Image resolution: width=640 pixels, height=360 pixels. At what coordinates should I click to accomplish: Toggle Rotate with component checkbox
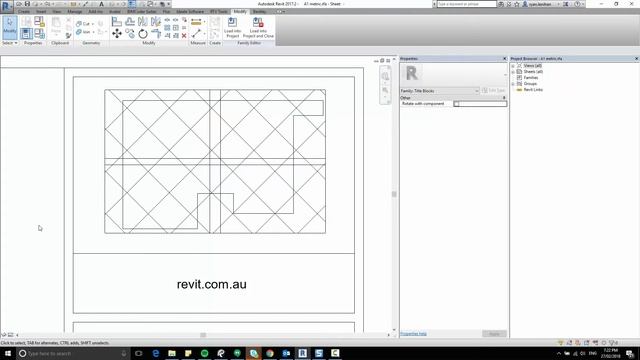[456, 104]
